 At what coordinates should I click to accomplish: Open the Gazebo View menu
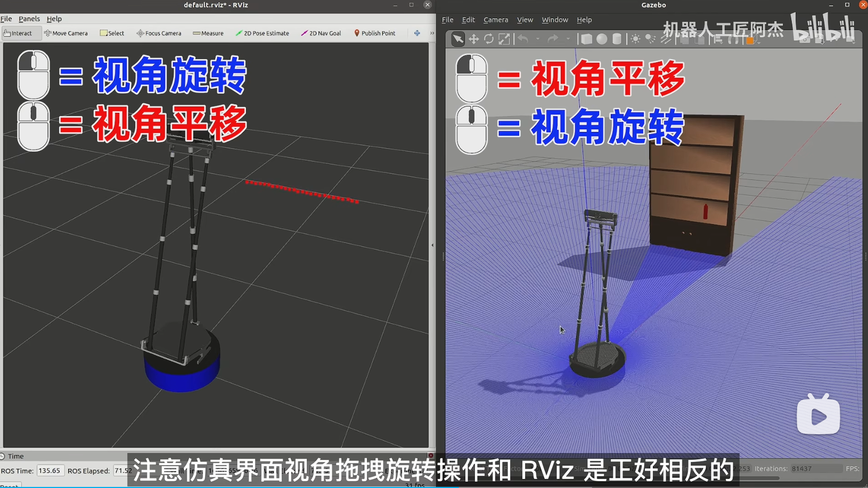(x=525, y=20)
